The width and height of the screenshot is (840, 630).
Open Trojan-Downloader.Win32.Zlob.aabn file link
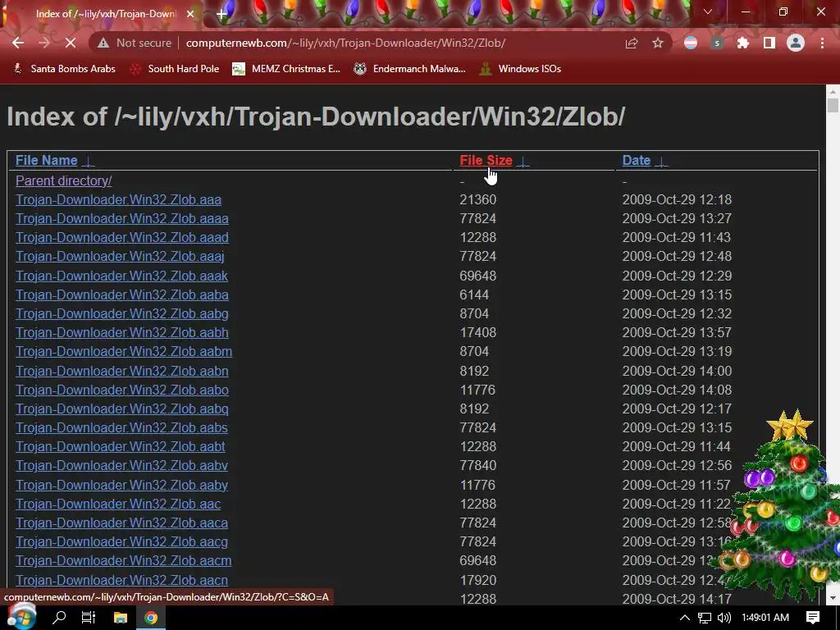[x=122, y=371]
